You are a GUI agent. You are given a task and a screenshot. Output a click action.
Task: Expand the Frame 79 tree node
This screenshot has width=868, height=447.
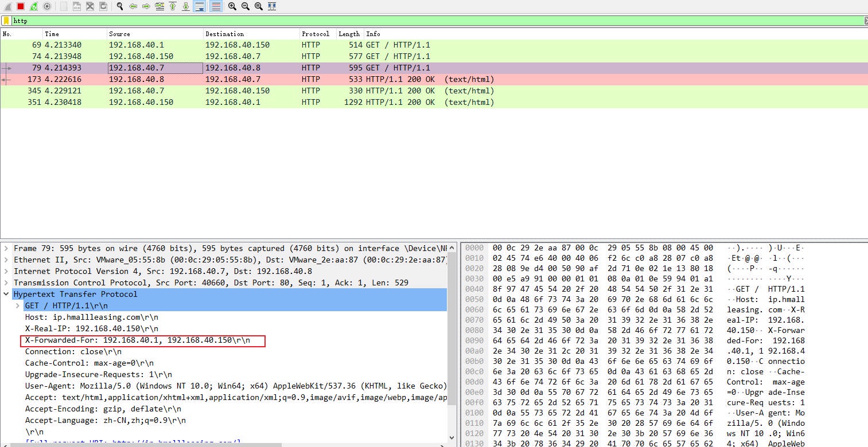[6, 249]
